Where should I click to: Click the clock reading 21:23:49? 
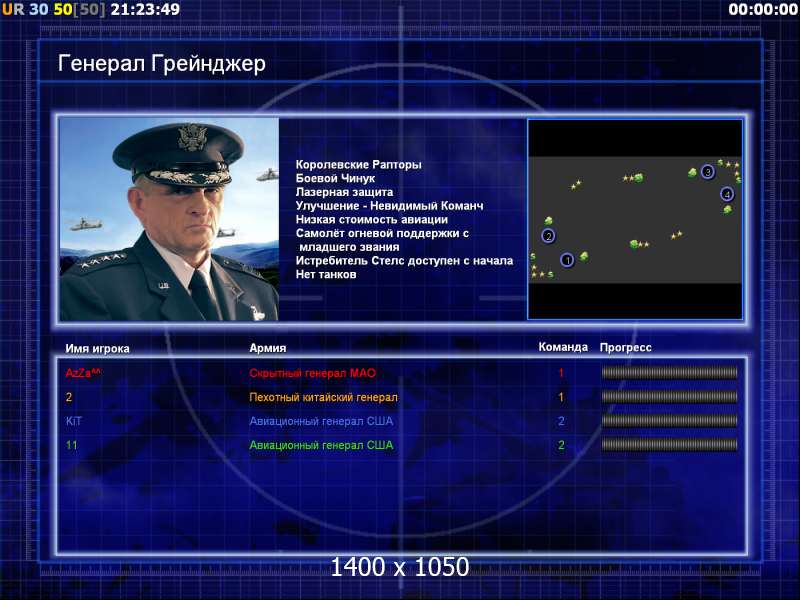coord(145,9)
